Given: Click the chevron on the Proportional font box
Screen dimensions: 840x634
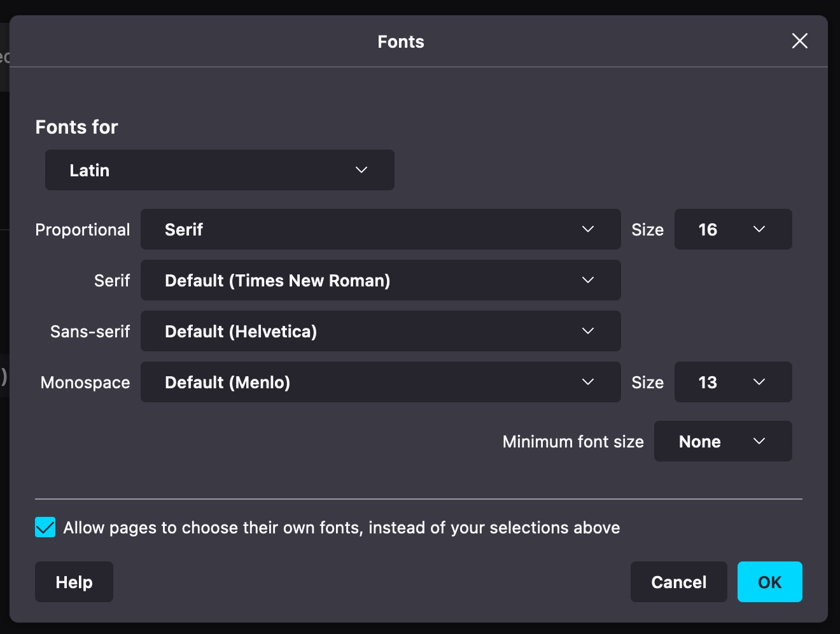Looking at the screenshot, I should click(x=587, y=229).
